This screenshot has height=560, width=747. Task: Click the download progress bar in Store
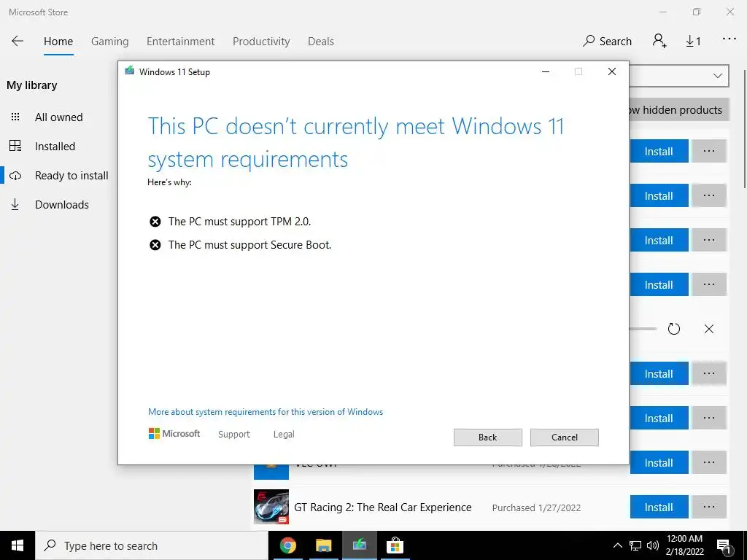coord(643,329)
